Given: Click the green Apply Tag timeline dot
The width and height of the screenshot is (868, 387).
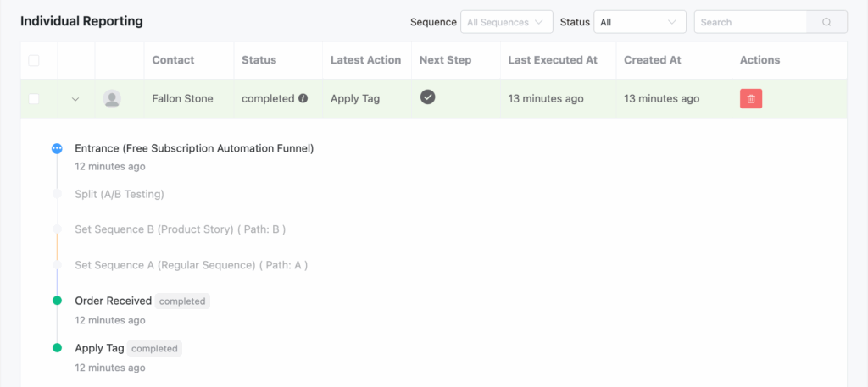Looking at the screenshot, I should tap(57, 348).
